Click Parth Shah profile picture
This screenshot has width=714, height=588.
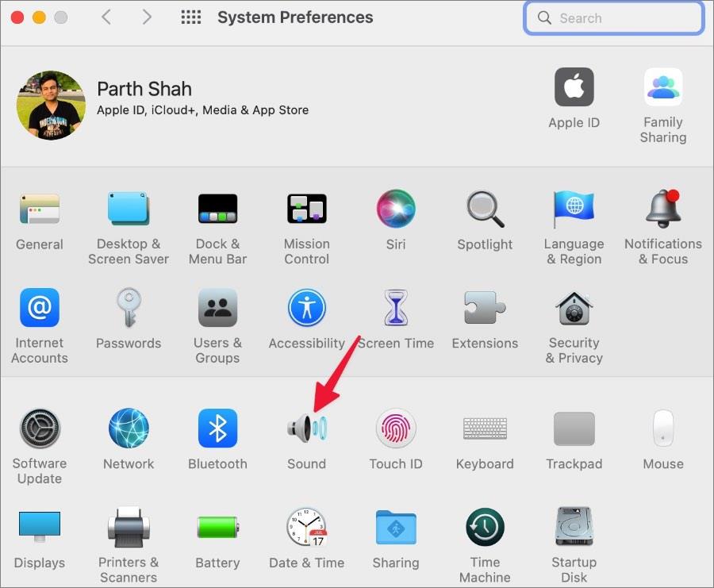click(x=51, y=106)
